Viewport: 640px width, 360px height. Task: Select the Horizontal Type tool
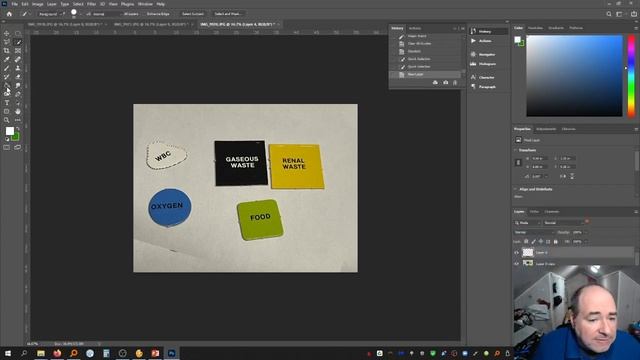coord(7,102)
